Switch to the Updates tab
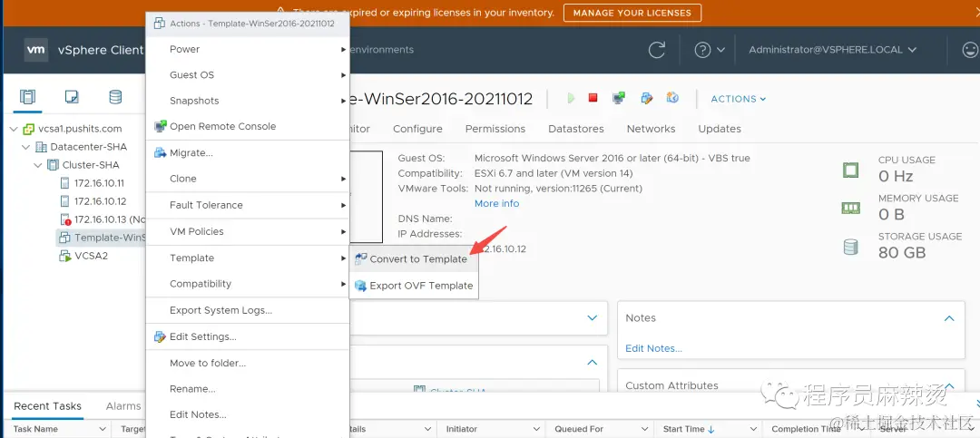Image resolution: width=980 pixels, height=438 pixels. coord(720,129)
